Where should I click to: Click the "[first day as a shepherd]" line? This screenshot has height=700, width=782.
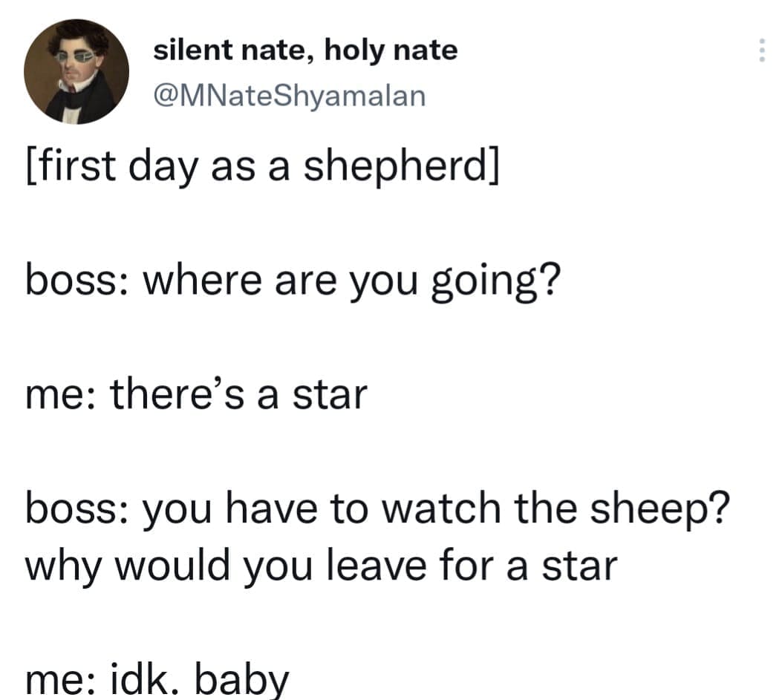point(262,166)
